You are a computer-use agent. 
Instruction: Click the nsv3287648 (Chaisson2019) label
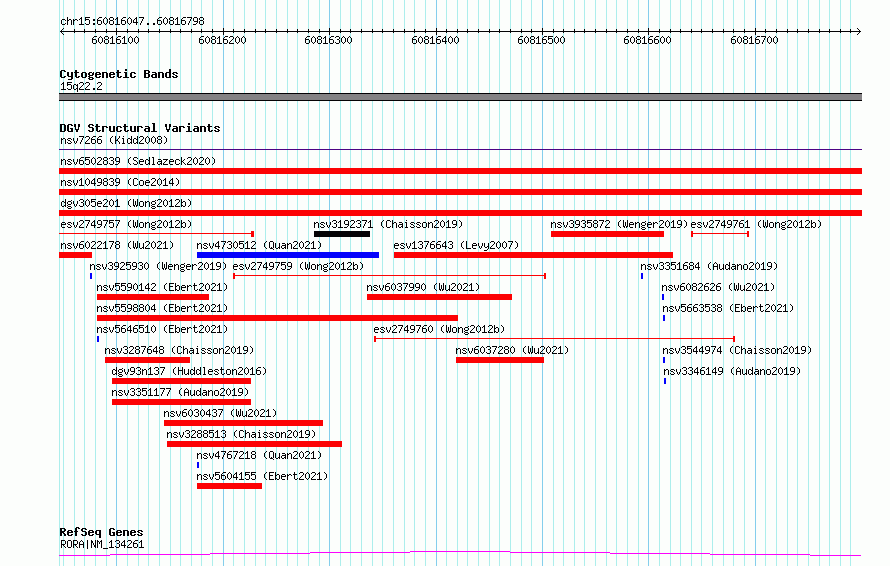coord(179,350)
